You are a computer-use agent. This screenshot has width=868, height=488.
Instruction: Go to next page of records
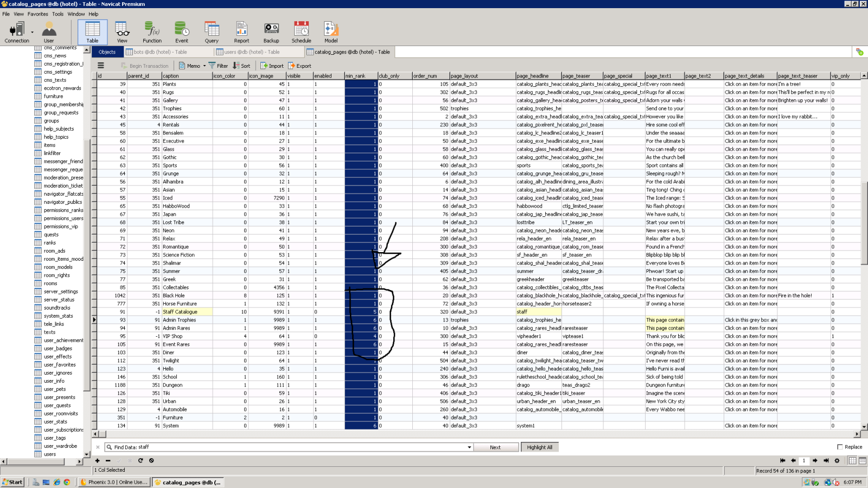coord(815,460)
